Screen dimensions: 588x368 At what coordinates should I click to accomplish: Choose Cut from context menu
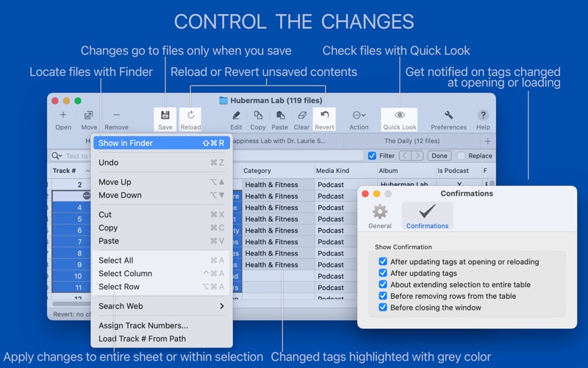pyautogui.click(x=161, y=214)
